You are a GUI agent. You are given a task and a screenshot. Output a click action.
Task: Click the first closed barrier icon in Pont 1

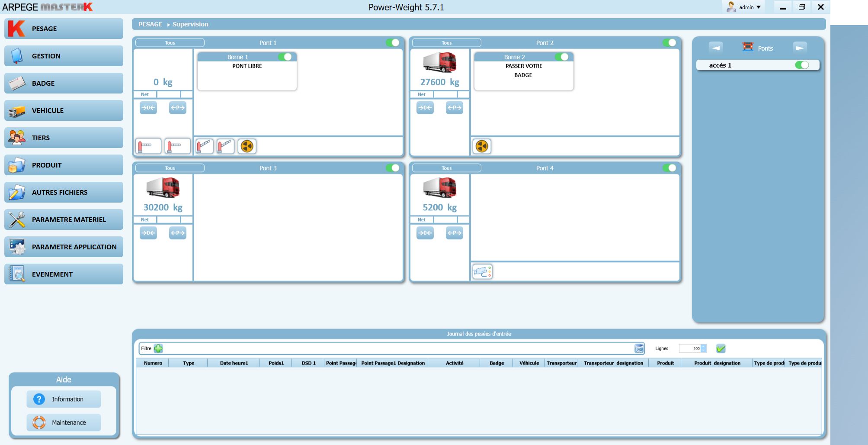[x=148, y=146]
